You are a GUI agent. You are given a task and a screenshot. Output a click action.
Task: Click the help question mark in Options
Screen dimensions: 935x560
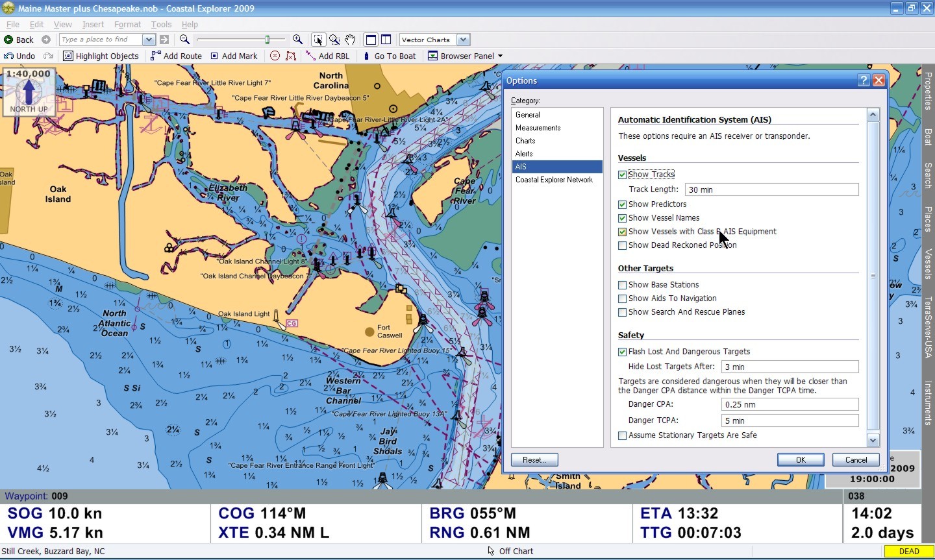[x=863, y=80]
